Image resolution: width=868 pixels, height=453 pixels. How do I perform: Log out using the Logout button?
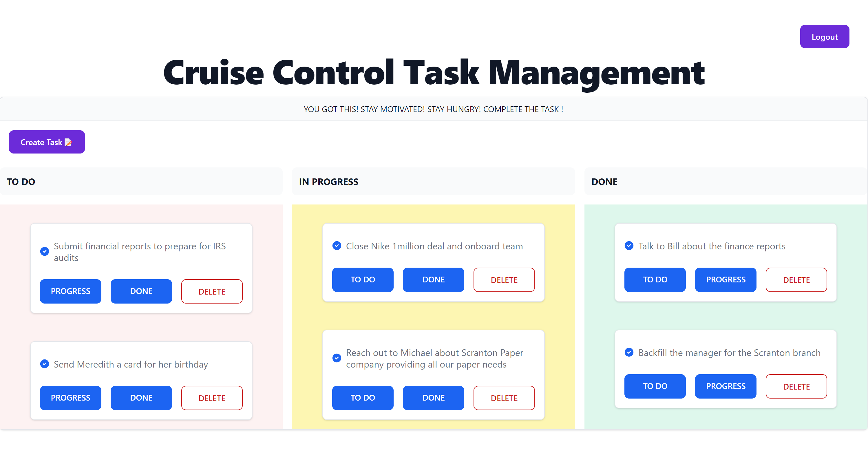pos(824,37)
